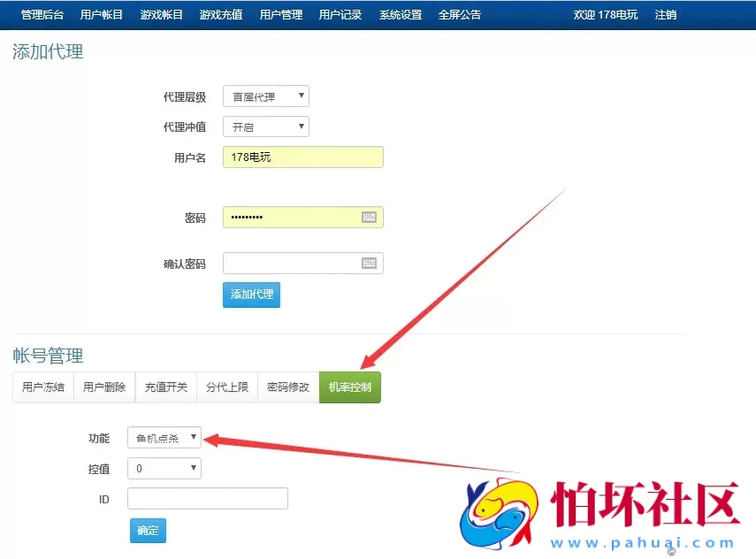This screenshot has height=559, width=756.
Task: Switch to the 机率控制 tab
Action: (349, 387)
